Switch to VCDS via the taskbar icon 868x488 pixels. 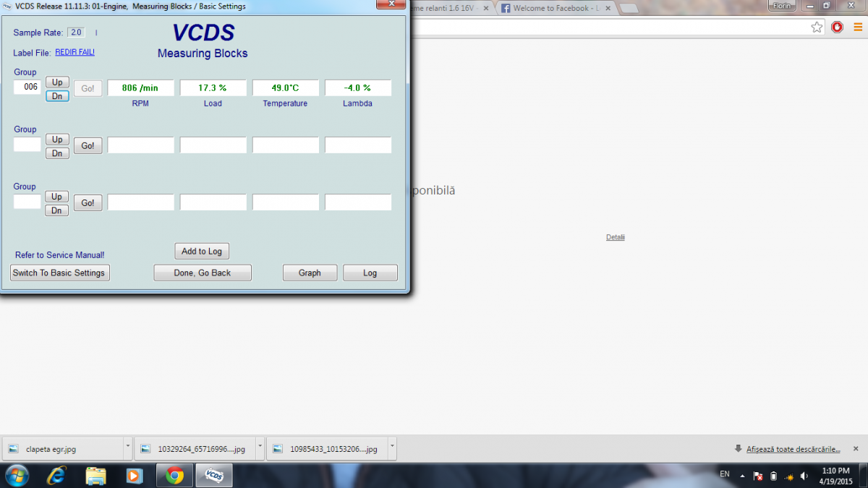214,476
